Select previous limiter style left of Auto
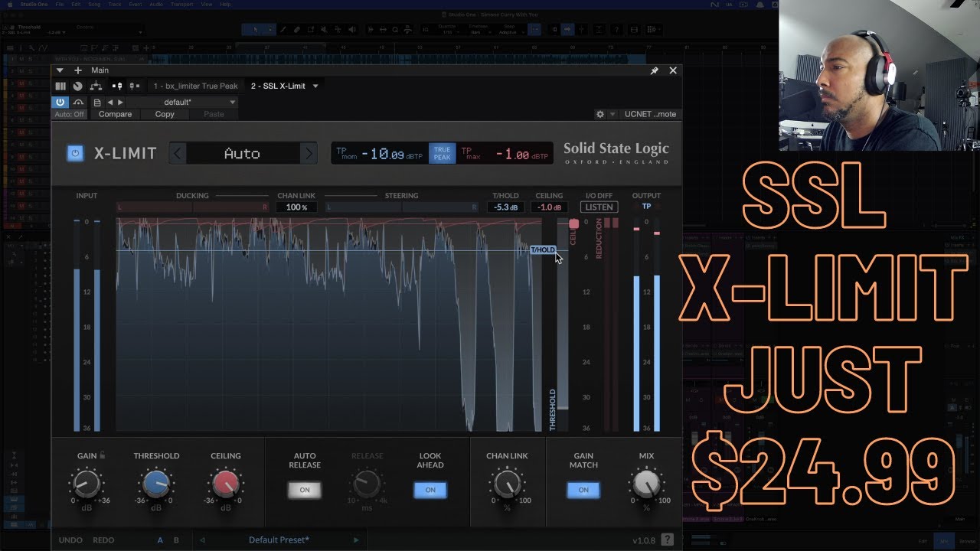980x551 pixels. [178, 153]
